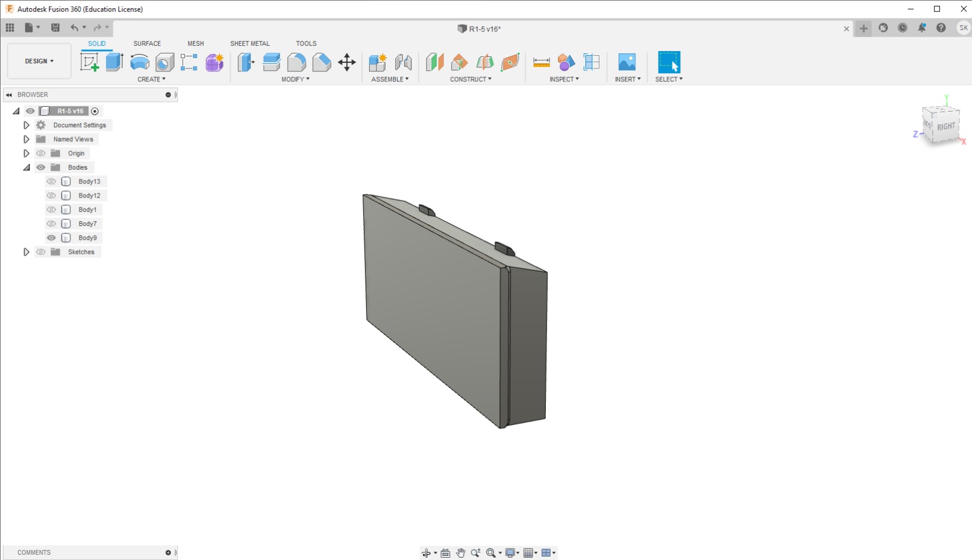Select the Move/Copy tool
The height and width of the screenshot is (560, 972).
pos(347,62)
